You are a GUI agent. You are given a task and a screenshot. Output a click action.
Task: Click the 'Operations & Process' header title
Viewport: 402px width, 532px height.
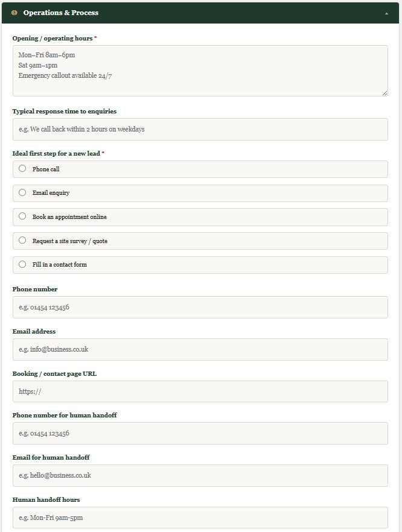(x=60, y=13)
